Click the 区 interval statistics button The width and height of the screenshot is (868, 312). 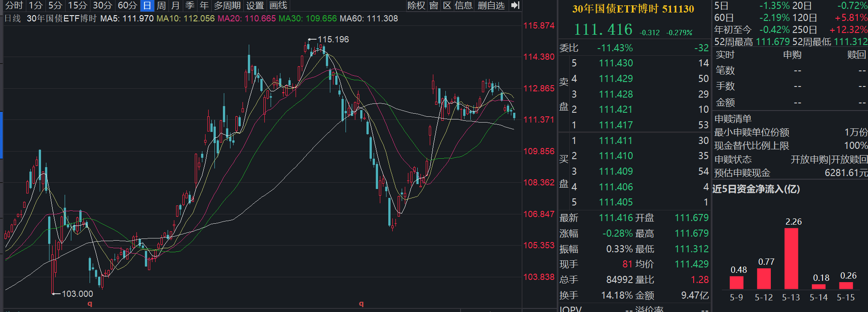tap(447, 5)
